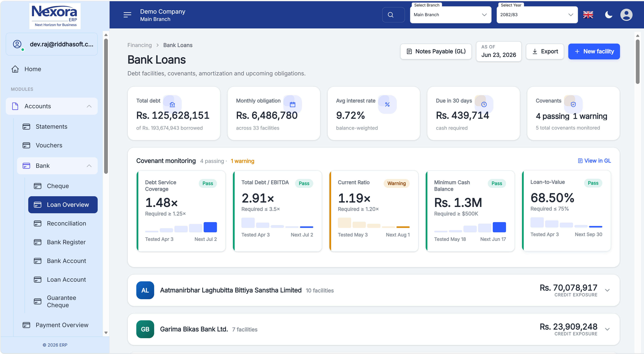This screenshot has width=644, height=354.
Task: Follow the View in GL link
Action: 594,161
